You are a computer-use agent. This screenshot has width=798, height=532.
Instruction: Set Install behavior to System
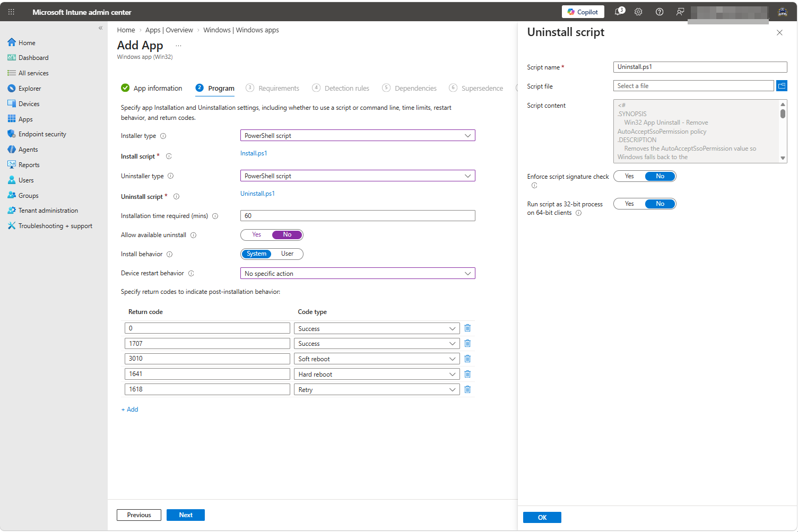tap(257, 254)
